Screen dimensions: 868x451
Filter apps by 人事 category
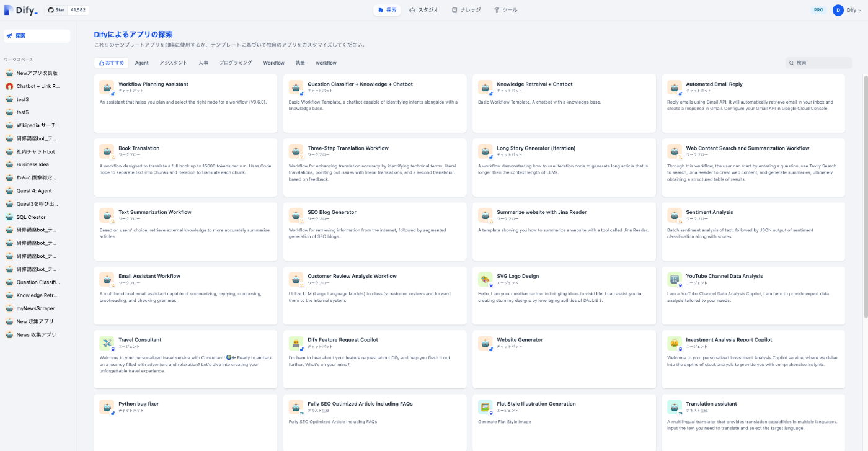click(203, 63)
